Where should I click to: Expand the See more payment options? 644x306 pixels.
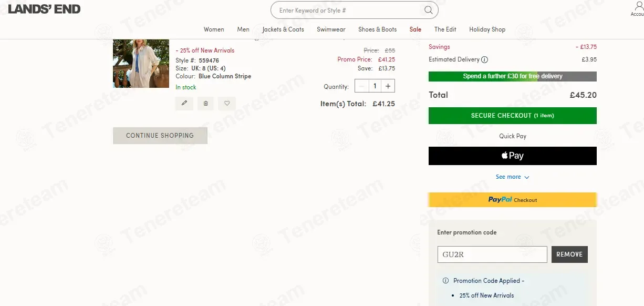[x=513, y=177]
